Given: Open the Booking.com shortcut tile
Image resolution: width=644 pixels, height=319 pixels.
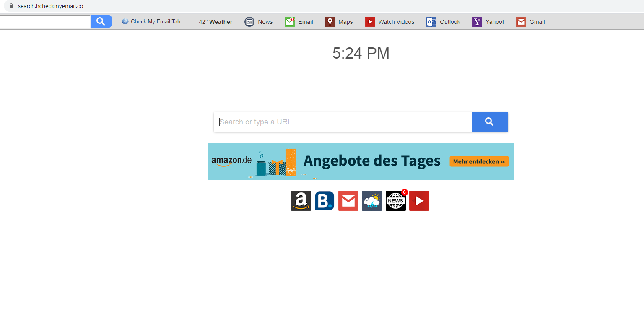Looking at the screenshot, I should click(x=325, y=201).
